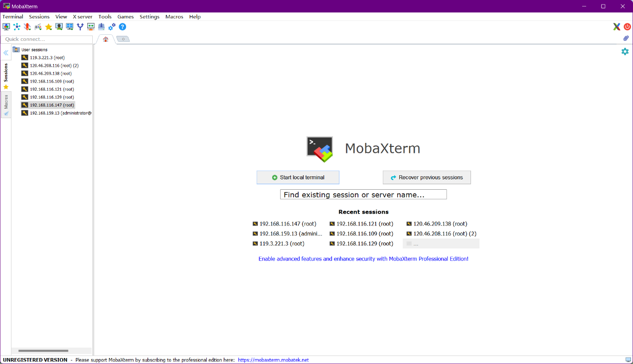The image size is (633, 364).
Task: Click the blue gear icon on home page
Action: pos(625,51)
